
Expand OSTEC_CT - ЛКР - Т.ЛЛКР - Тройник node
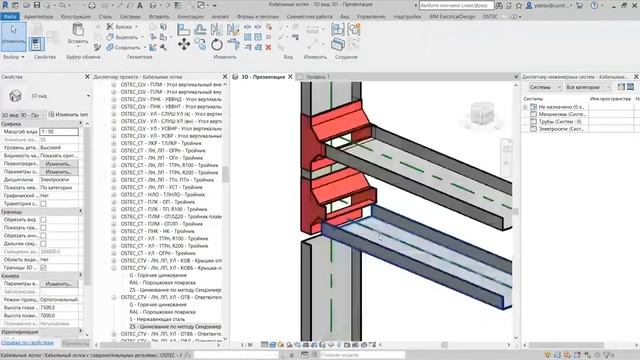pyautogui.click(x=114, y=143)
